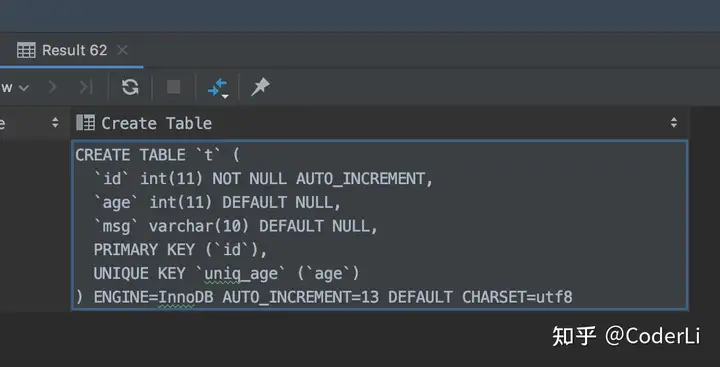The width and height of the screenshot is (720, 367).
Task: Open the page size dropdown chevron
Action: (x=23, y=87)
